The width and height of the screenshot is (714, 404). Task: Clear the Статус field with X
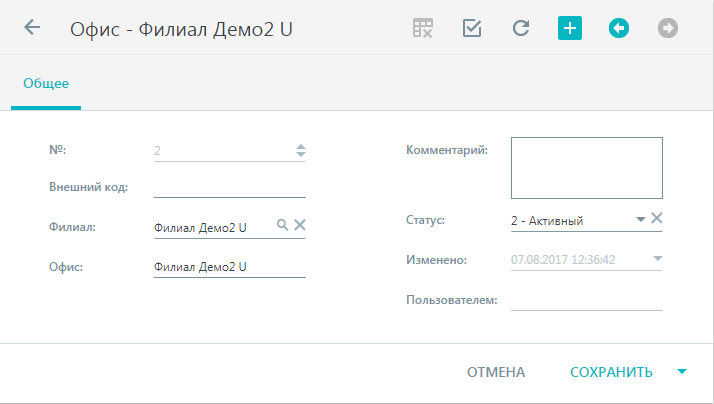pos(657,218)
